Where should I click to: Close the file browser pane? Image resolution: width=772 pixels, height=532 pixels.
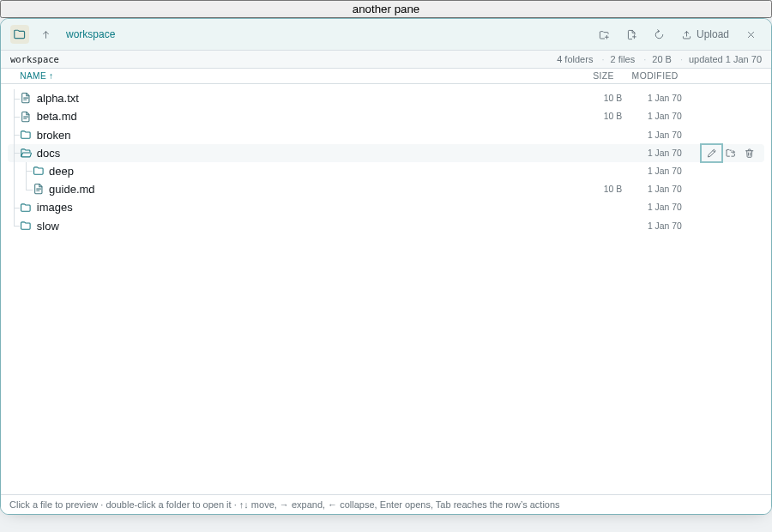click(751, 34)
